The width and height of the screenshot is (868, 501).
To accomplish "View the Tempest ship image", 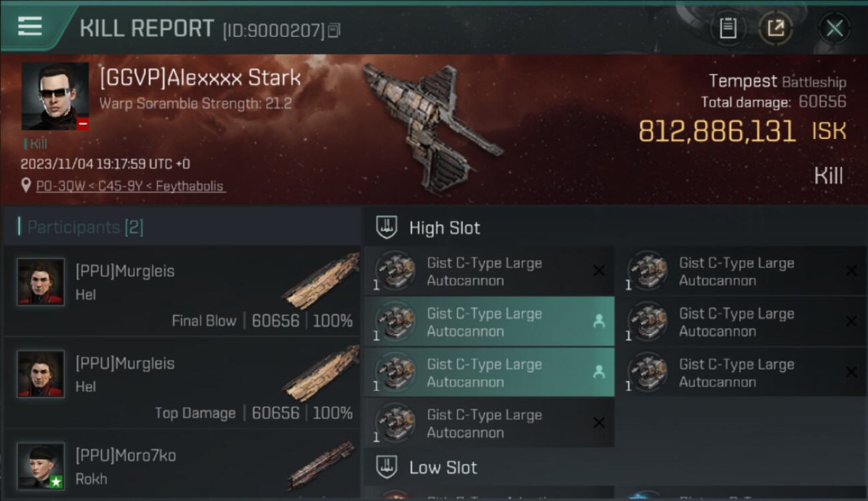I will 432,126.
